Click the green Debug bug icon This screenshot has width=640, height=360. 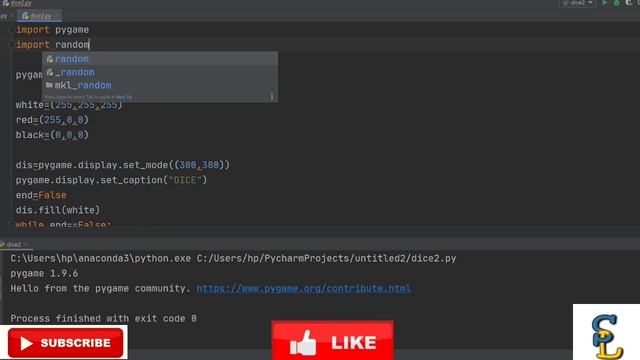[x=617, y=3]
